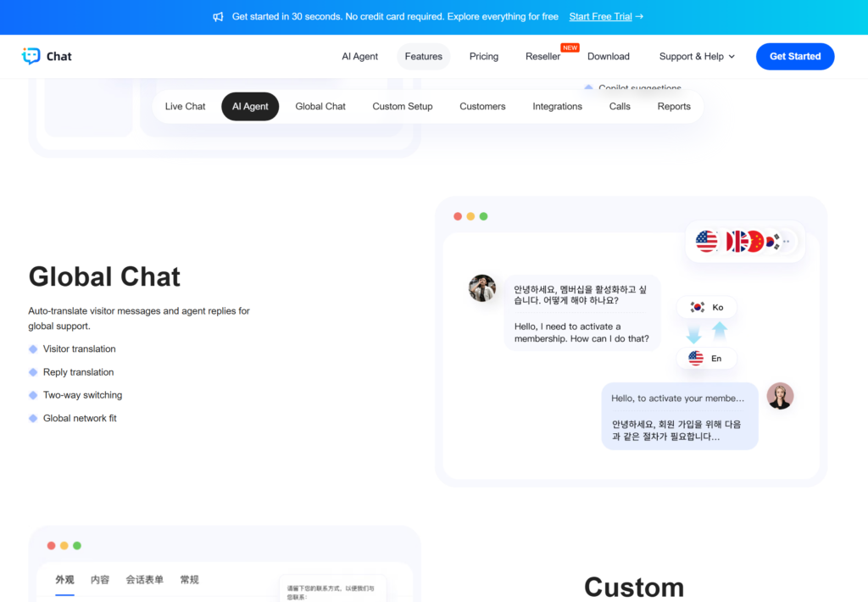Click the Global Chat heading

tap(104, 276)
